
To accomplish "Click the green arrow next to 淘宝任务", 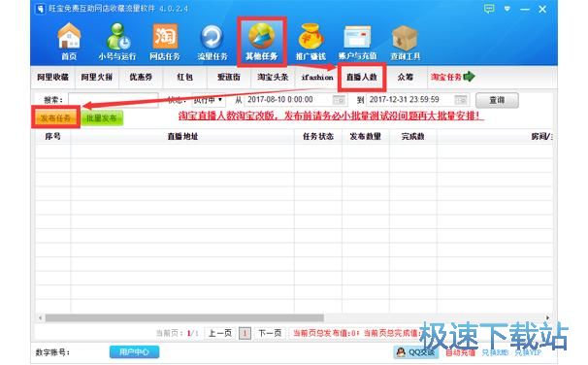I will coord(469,77).
